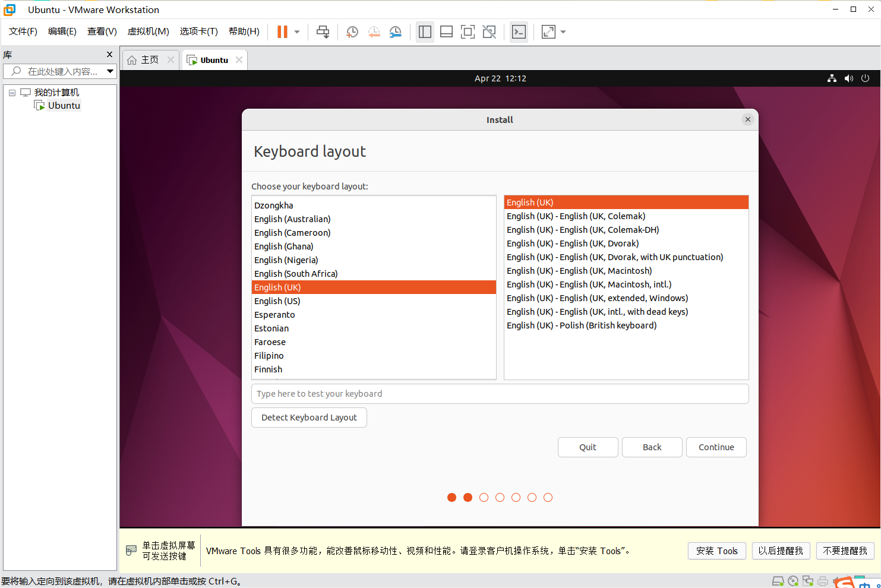The height and width of the screenshot is (588, 881).
Task: Click the Back button
Action: pos(652,447)
